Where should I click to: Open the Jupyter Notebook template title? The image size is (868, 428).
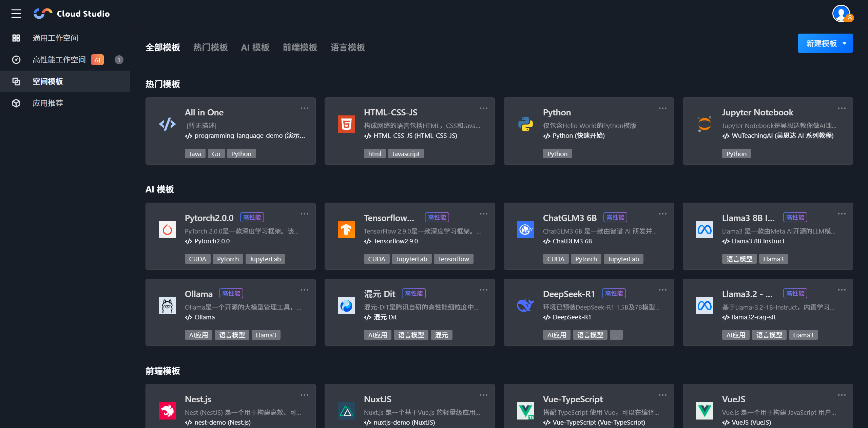[757, 112]
